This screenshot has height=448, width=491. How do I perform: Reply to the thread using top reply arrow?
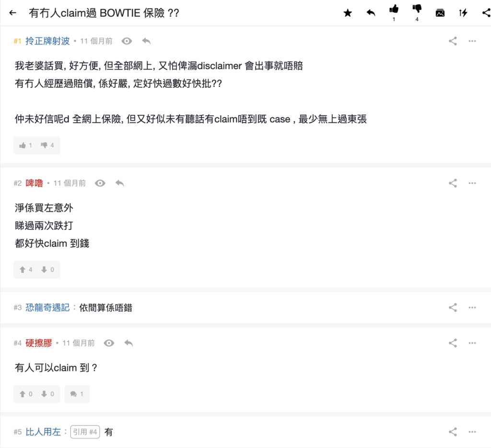click(x=371, y=13)
